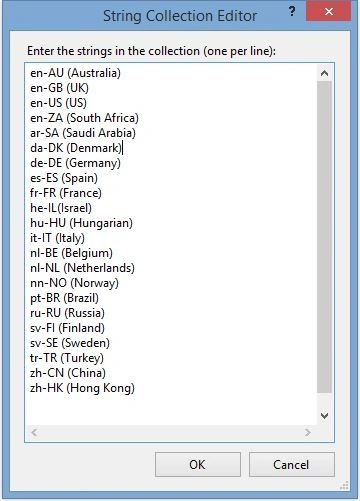
Task: Click the vertical scrollbar up arrow
Action: pos(324,73)
